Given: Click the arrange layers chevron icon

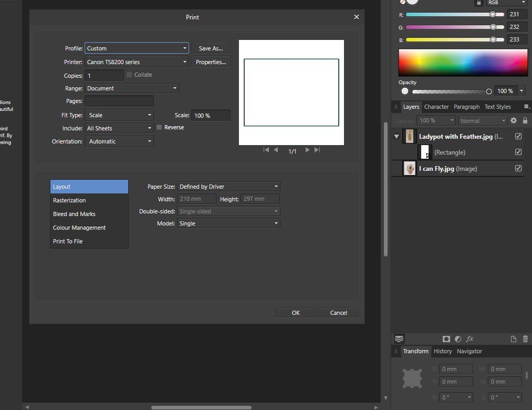Looking at the screenshot, I should coord(398,339).
